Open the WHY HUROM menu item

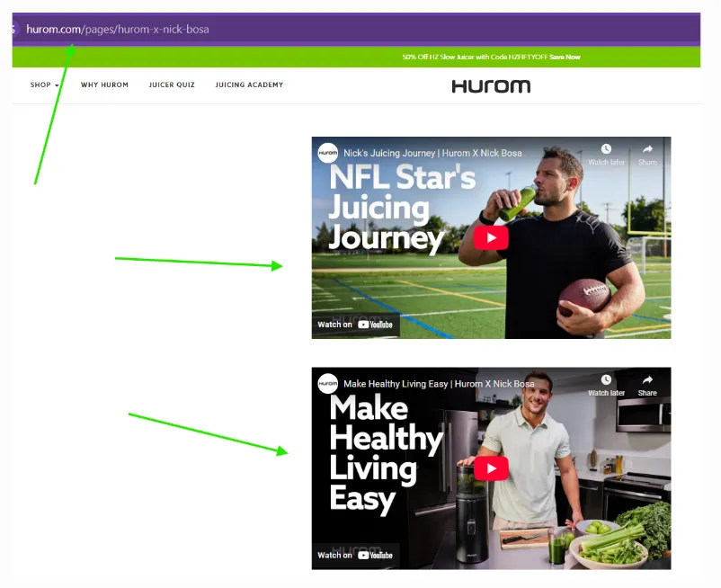pyautogui.click(x=104, y=85)
